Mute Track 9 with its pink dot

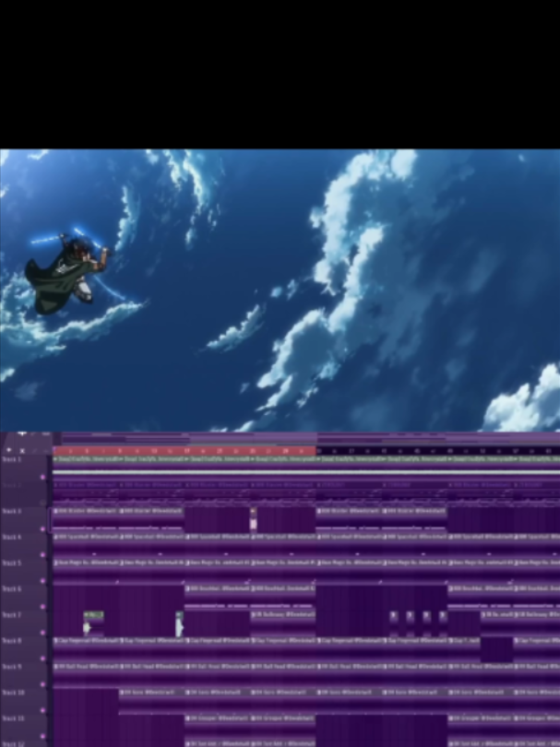coord(42,684)
